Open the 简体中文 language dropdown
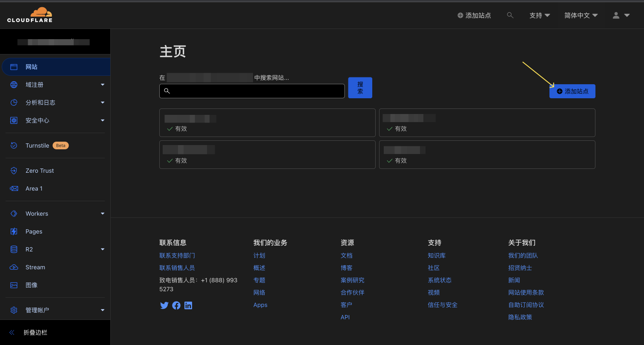The height and width of the screenshot is (345, 644). 581,15
